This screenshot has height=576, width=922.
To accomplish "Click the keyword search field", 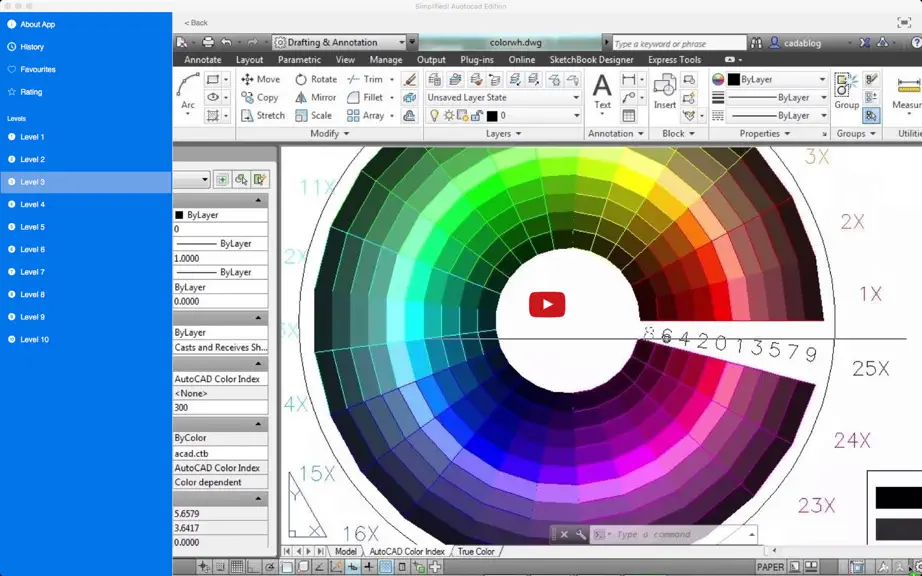I will click(679, 43).
